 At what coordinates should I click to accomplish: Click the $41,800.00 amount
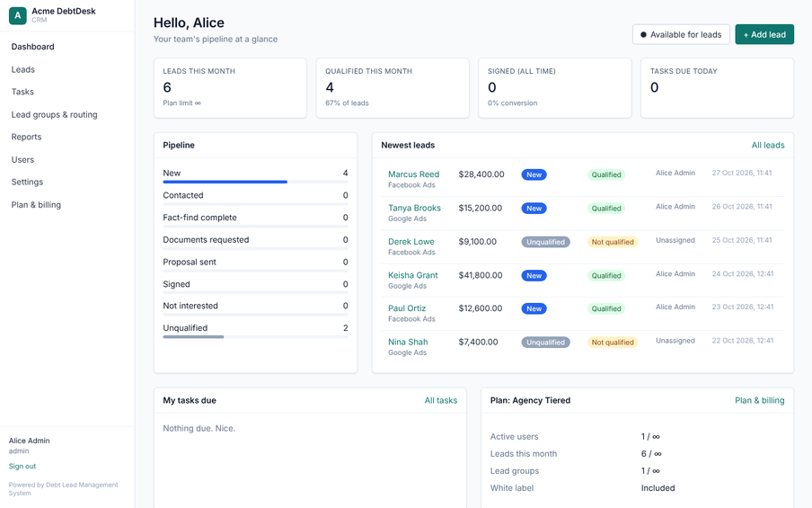(480, 275)
